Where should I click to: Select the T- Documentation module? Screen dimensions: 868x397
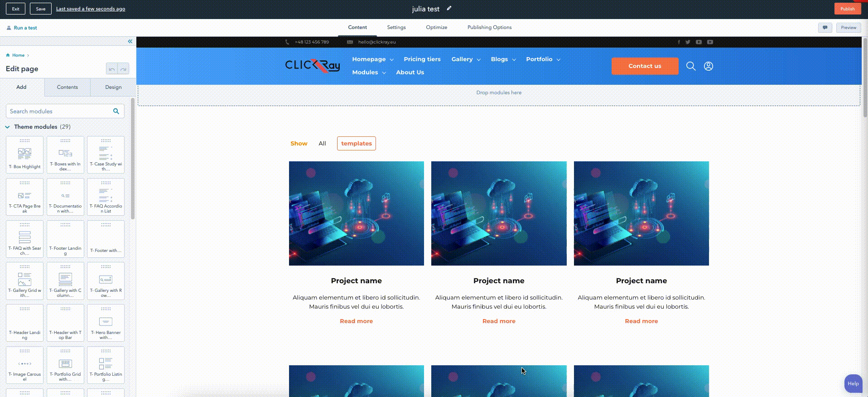click(65, 197)
